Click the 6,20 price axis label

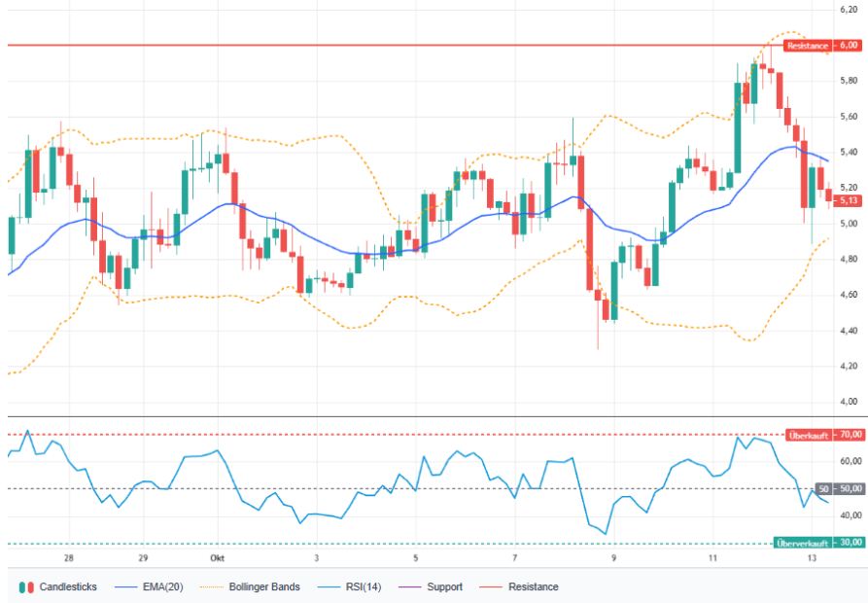click(x=849, y=10)
